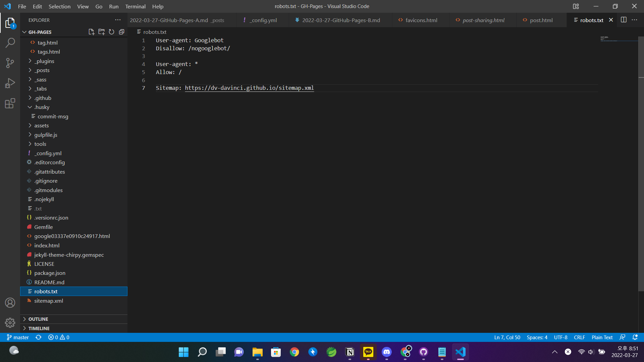
Task: Click the master branch in status bar
Action: click(18, 337)
